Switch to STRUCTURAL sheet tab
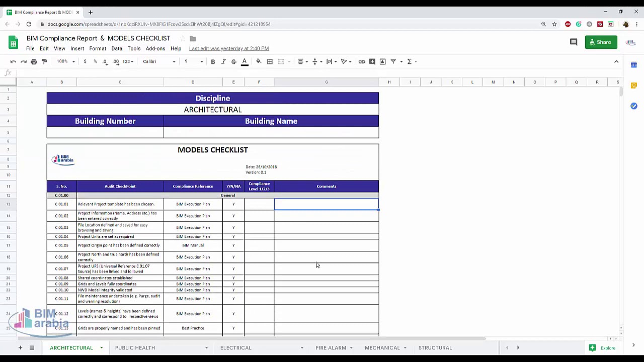 point(435,347)
